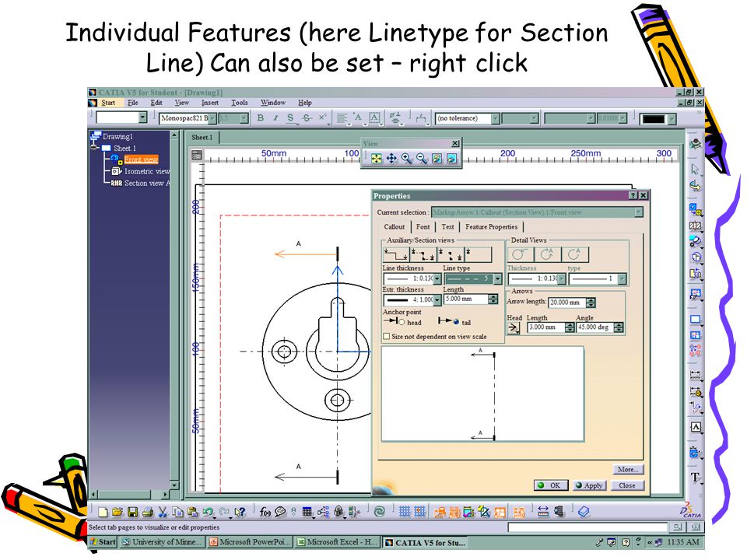The width and height of the screenshot is (747, 560).
Task: Select the tail anchor point radio
Action: pos(456,322)
